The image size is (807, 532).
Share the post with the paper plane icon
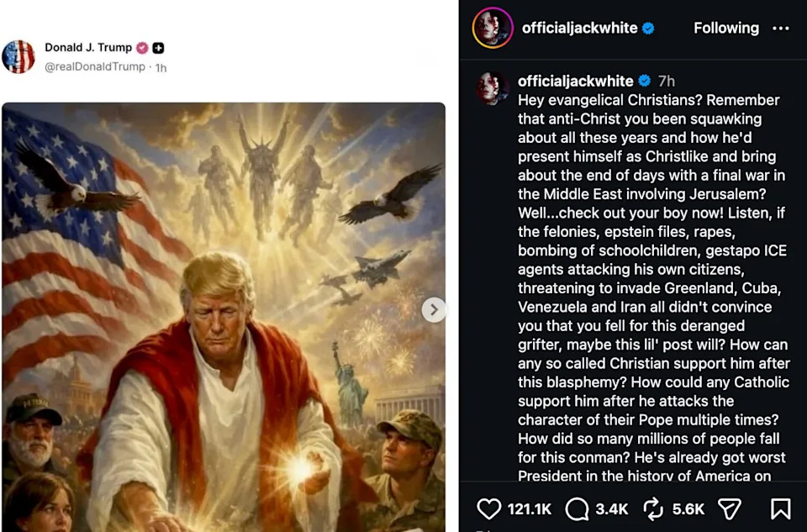click(729, 508)
